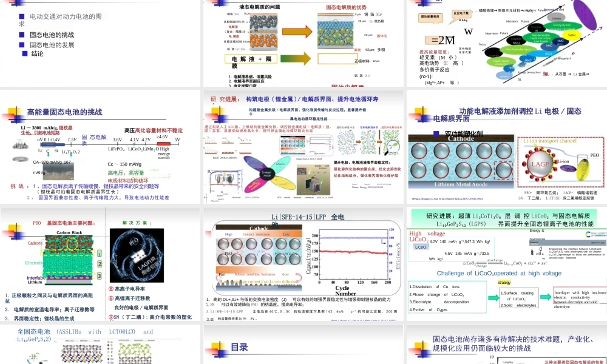
Task: Click the heading 固态电解质的优势
Action: point(346,7)
